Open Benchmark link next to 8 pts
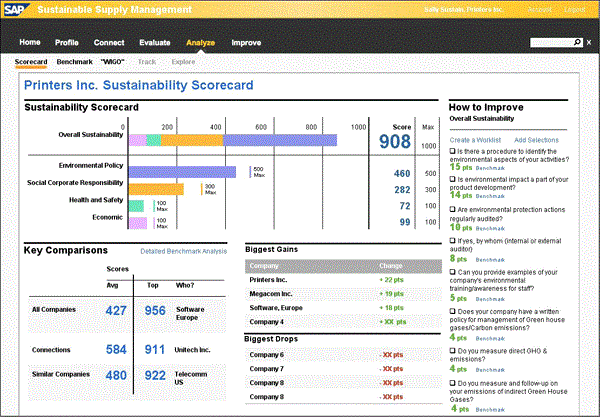The height and width of the screenshot is (417, 600). coord(490,260)
